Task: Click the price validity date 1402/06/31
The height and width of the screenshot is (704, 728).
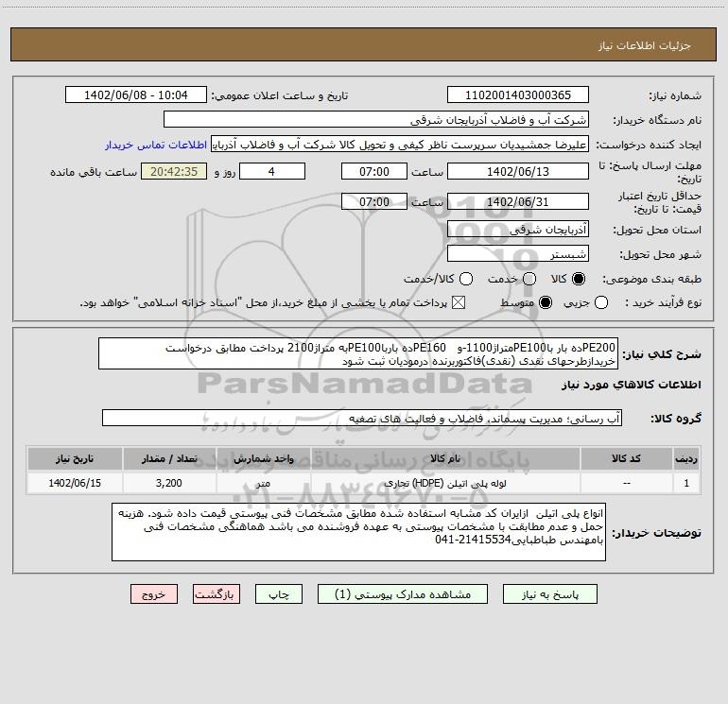Action: tap(518, 201)
